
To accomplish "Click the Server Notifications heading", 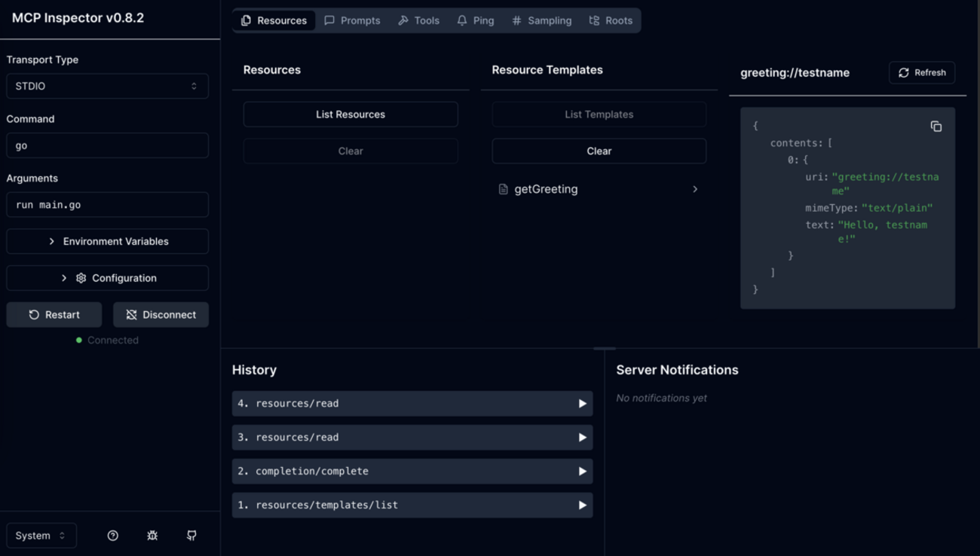I will click(x=677, y=370).
